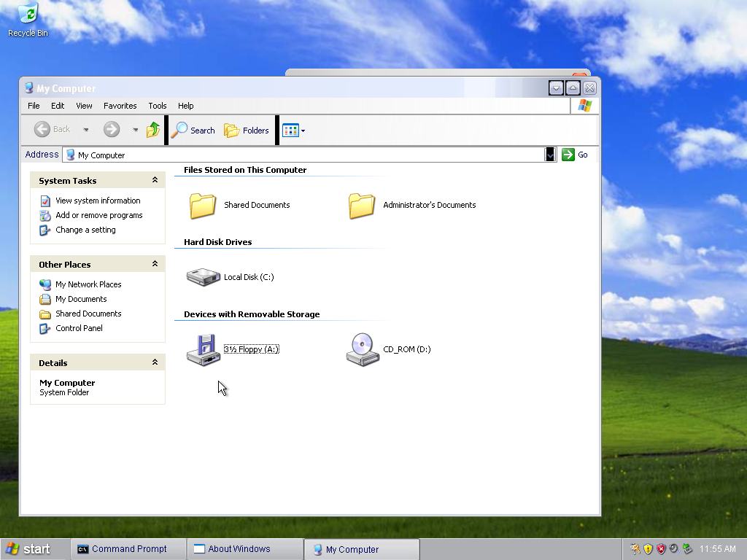Click the Back arrow icon
747x560 pixels.
click(x=42, y=129)
